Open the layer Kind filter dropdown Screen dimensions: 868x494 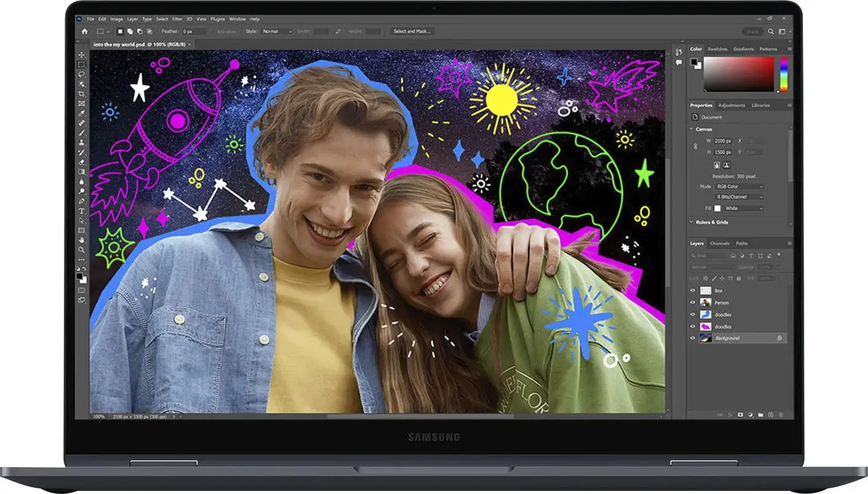pos(707,256)
